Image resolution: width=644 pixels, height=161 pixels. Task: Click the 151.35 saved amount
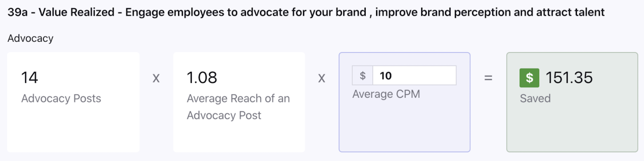[x=569, y=77]
